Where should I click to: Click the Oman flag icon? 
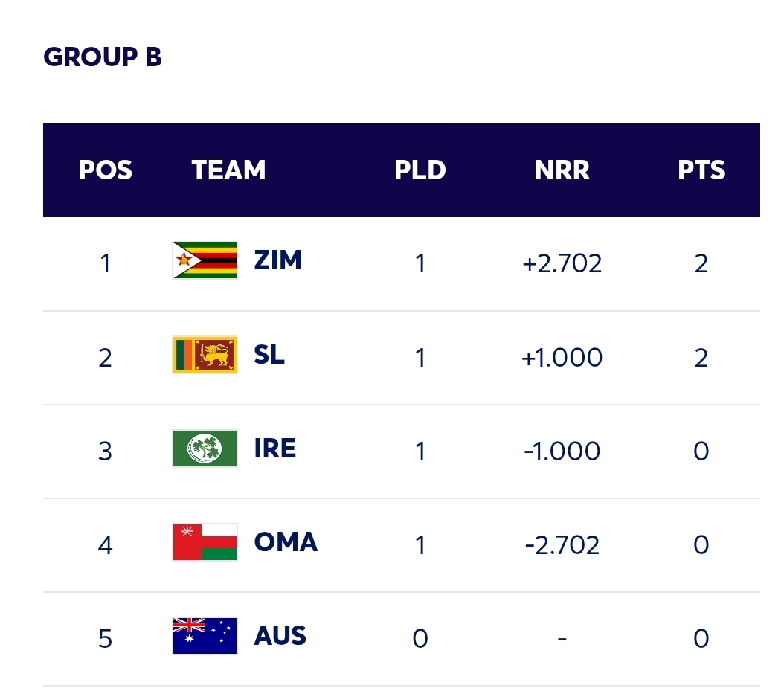(205, 542)
